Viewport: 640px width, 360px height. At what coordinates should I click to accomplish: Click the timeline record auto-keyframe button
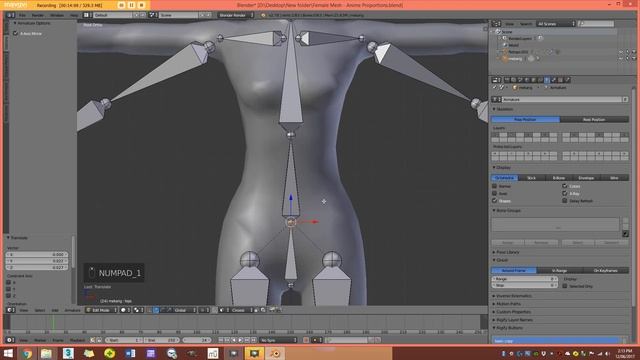[x=306, y=340]
